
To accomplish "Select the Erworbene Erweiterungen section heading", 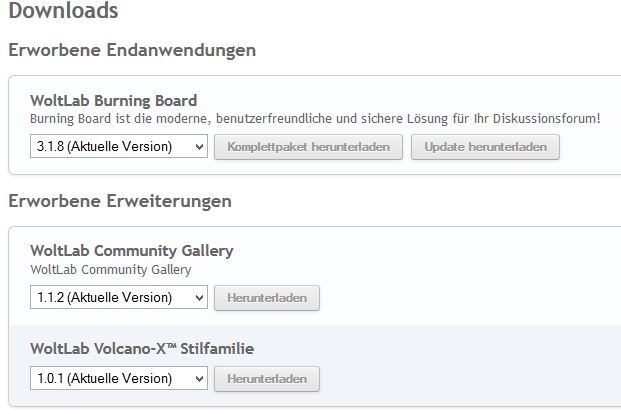I will click(120, 201).
